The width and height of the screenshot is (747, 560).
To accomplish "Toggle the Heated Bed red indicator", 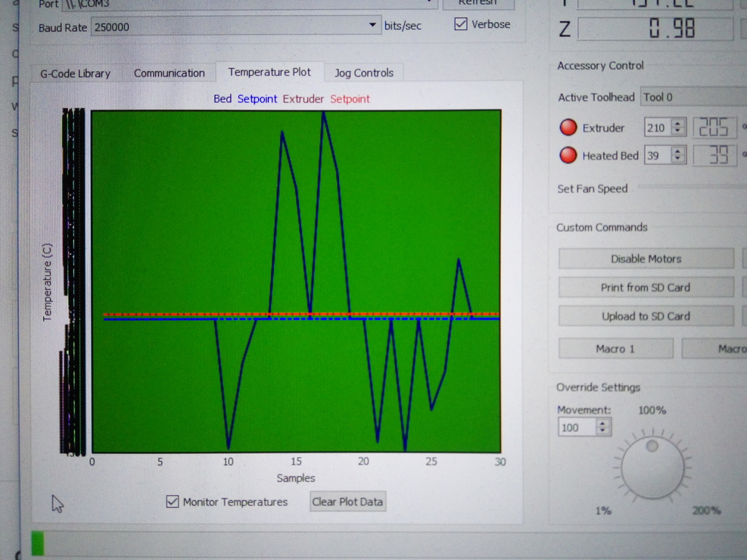I will (568, 156).
